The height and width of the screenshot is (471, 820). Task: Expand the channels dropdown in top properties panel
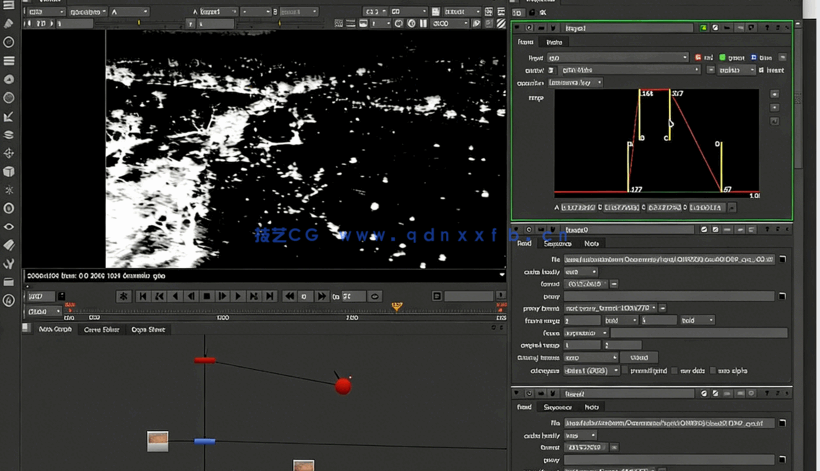coord(617,58)
